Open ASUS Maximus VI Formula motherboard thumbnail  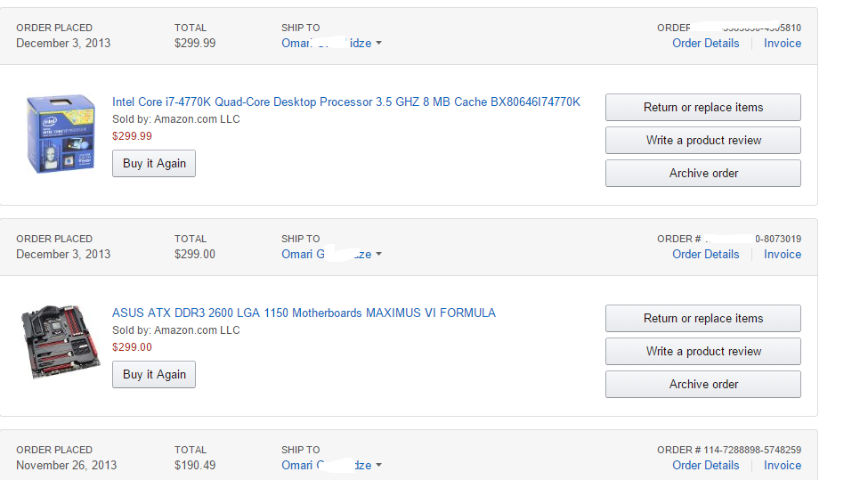61,342
